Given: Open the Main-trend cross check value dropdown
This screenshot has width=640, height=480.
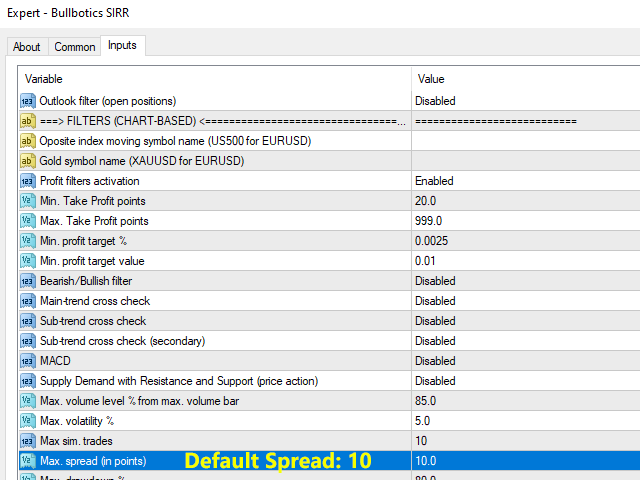Looking at the screenshot, I should [x=526, y=301].
